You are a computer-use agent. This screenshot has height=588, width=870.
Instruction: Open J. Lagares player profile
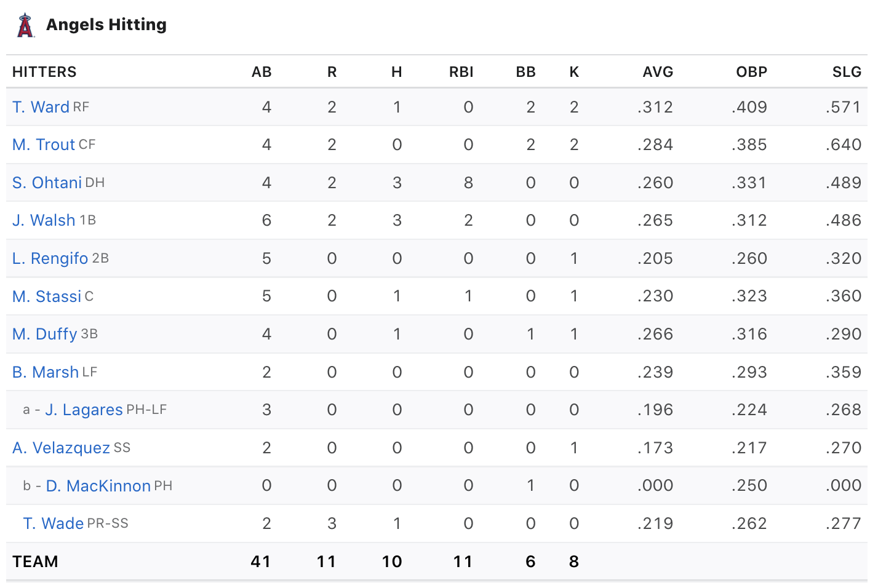coord(84,410)
